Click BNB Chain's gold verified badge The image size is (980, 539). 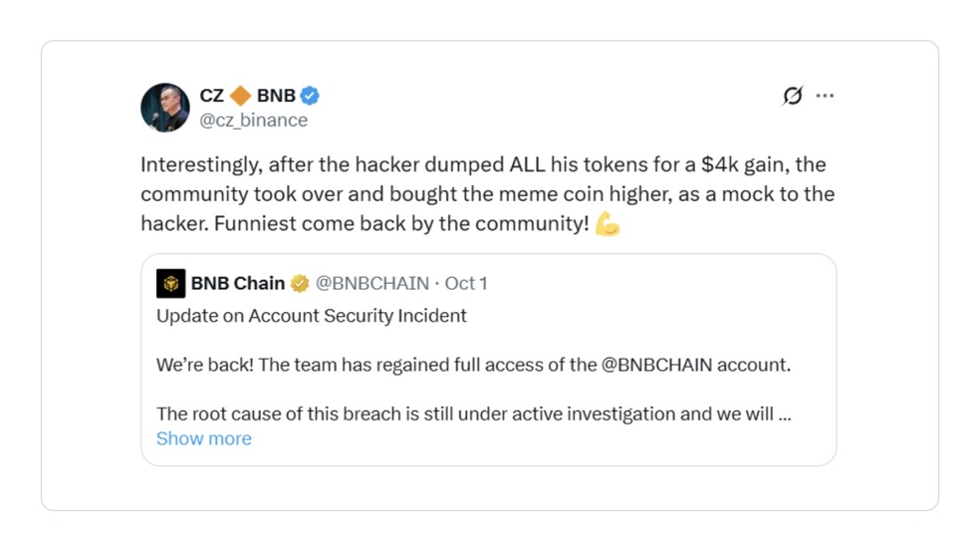[300, 284]
